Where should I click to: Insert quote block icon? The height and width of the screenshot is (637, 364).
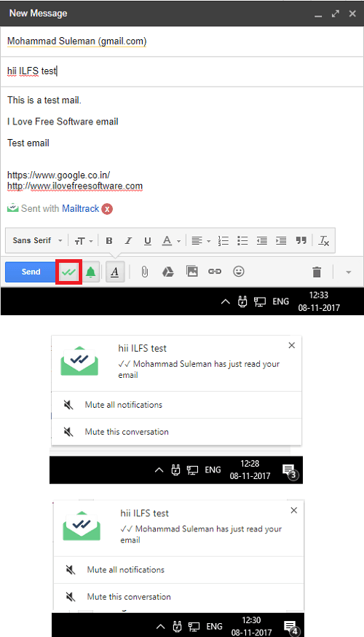301,240
